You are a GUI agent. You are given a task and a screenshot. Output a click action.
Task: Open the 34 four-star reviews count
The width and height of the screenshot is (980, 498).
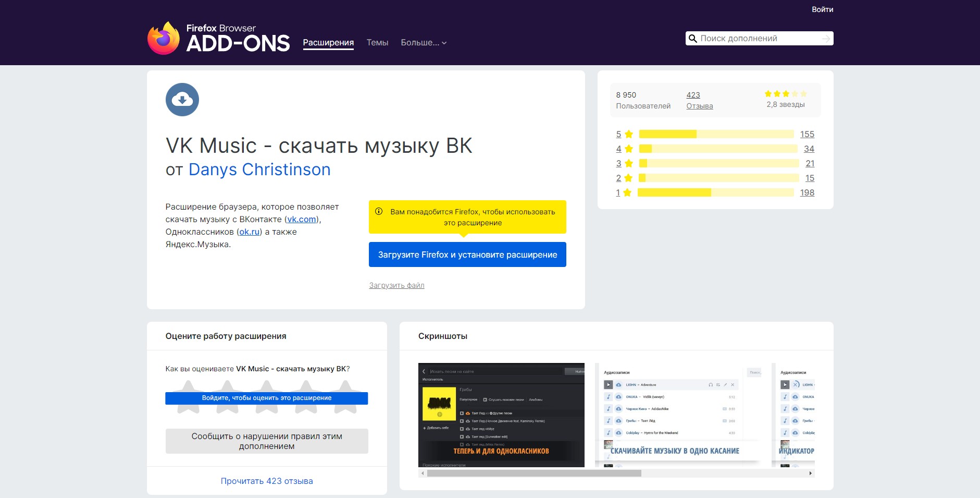809,149
